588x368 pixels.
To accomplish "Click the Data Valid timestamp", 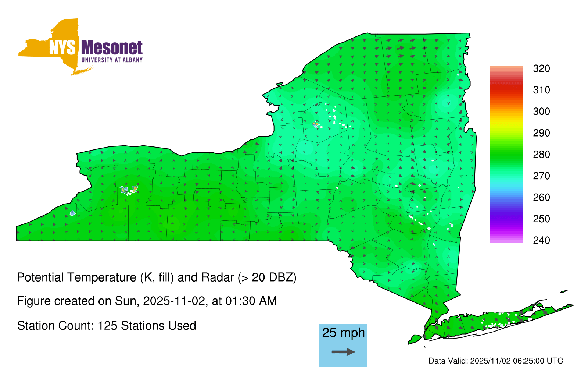I will coord(496,361).
